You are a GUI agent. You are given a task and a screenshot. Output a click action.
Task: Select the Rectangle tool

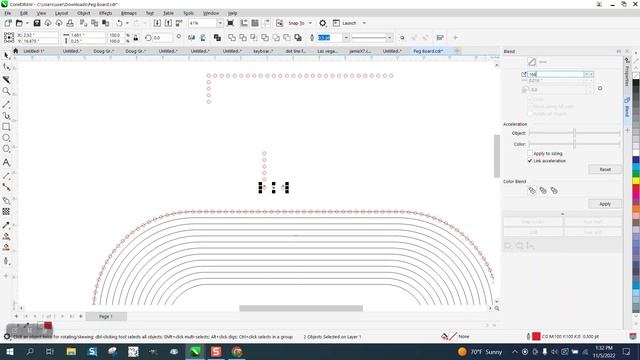[x=6, y=127]
